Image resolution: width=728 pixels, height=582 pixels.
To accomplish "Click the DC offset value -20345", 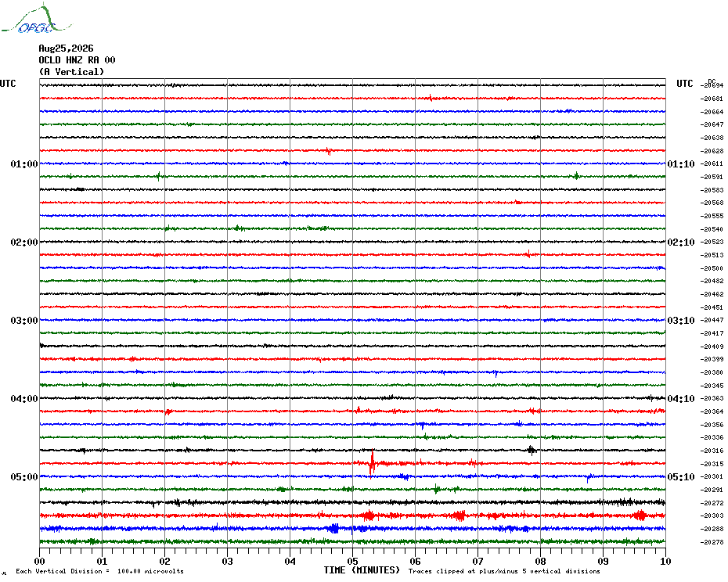I will coord(712,386).
